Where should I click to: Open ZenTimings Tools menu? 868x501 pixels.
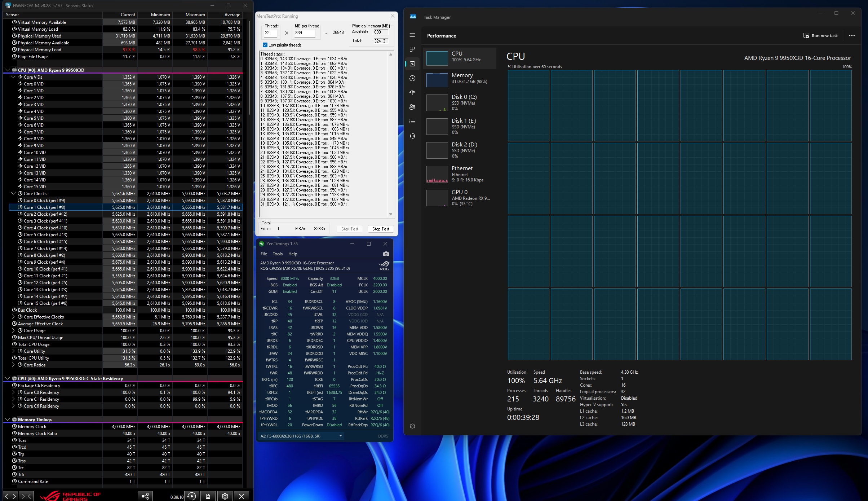(x=278, y=254)
